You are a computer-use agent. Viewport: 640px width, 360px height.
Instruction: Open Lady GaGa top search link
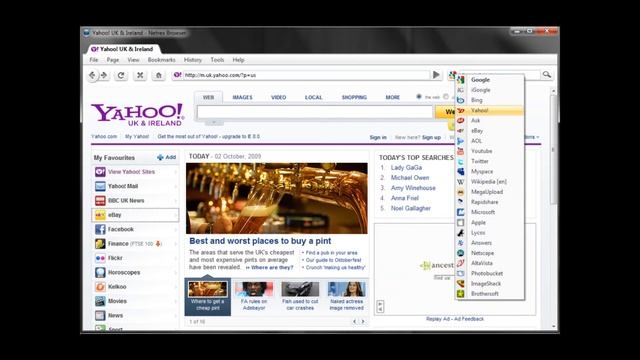(x=406, y=168)
